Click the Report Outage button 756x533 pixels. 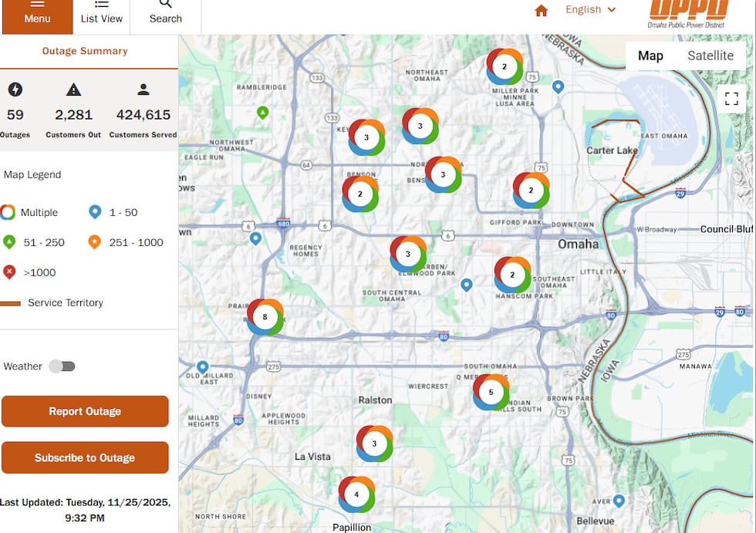click(x=85, y=411)
